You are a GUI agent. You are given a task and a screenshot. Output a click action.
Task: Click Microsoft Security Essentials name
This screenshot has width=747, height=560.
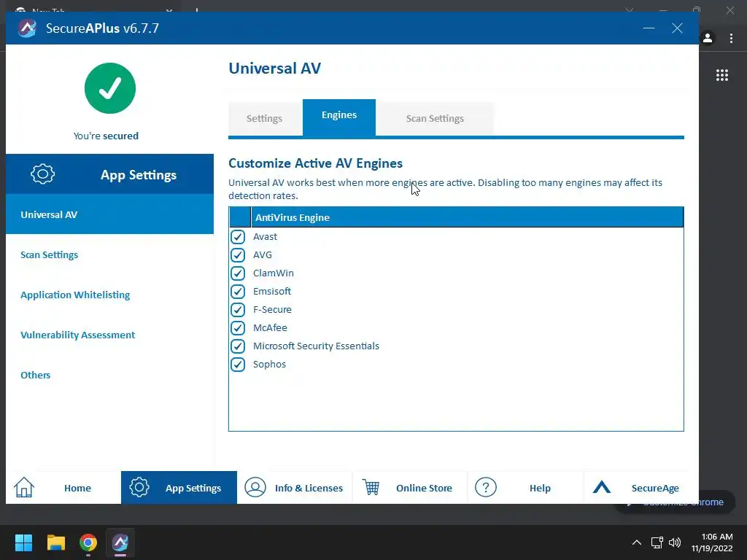[x=316, y=346]
